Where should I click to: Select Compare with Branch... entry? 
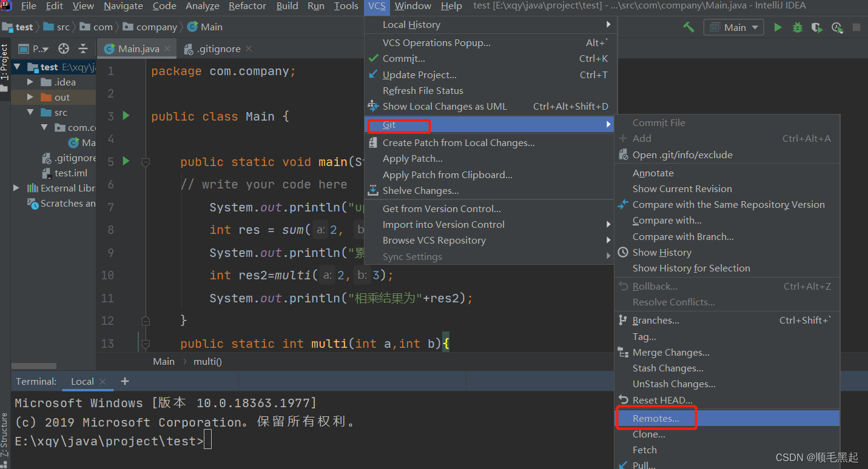point(727,237)
